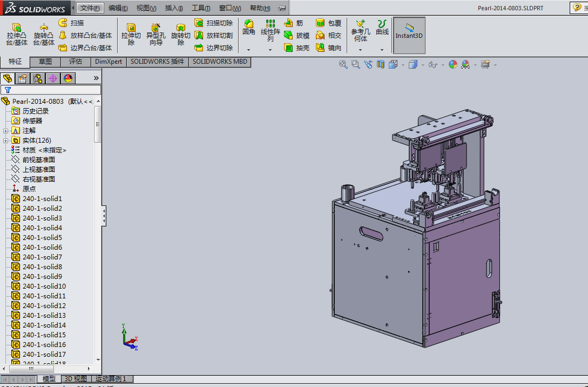Click the 扫描切除 swept cut tool
Screen dimensions: 588x387
pos(214,23)
